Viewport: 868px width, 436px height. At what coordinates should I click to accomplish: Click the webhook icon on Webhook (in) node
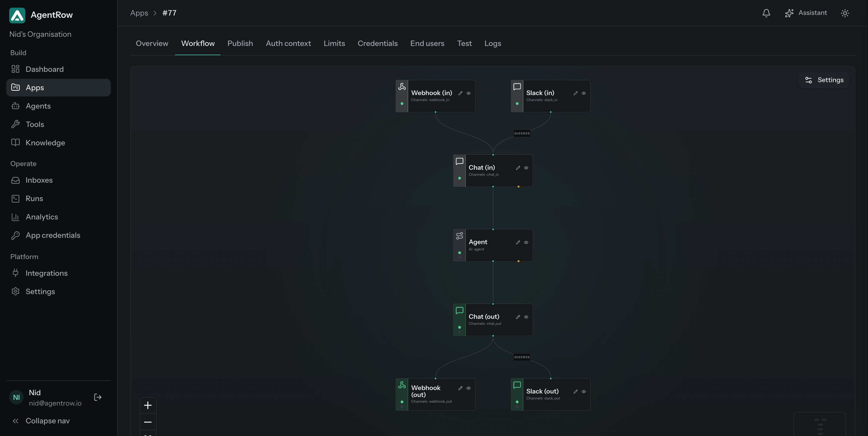[402, 87]
